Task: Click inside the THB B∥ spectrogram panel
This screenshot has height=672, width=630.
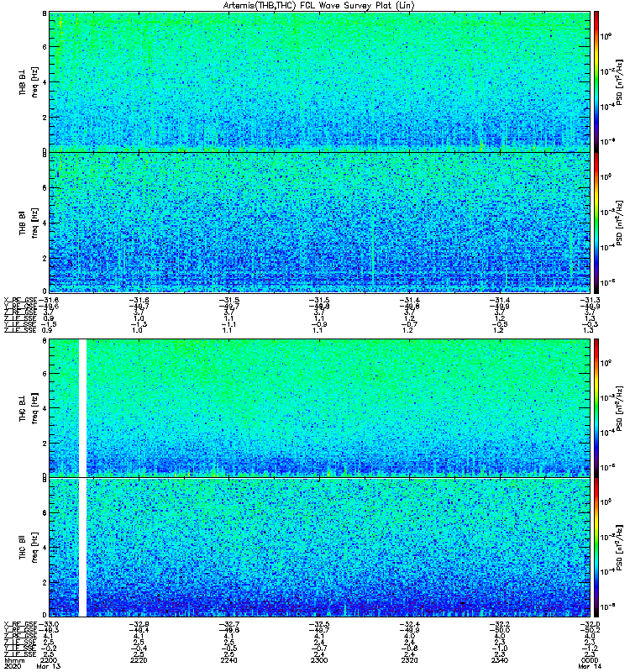Action: (320, 223)
